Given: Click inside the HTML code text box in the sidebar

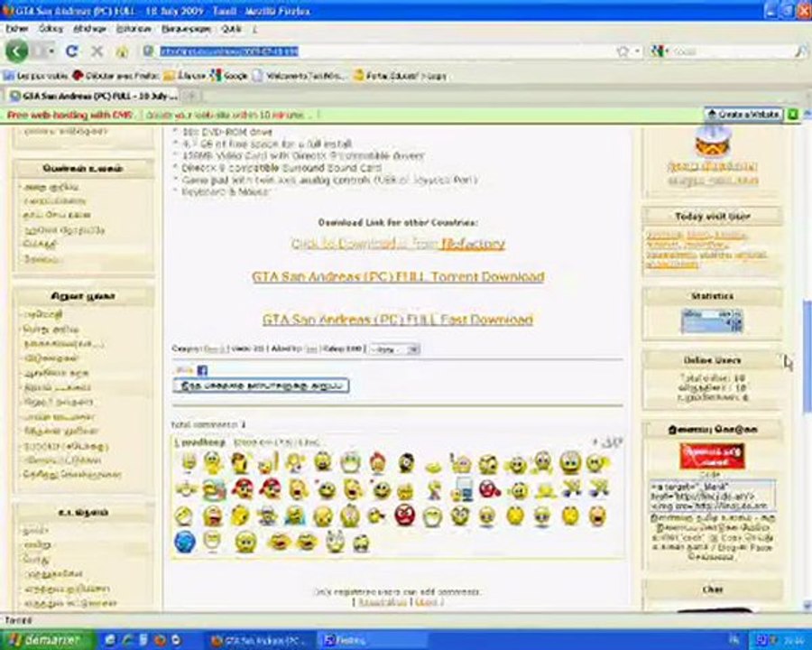Looking at the screenshot, I should pyautogui.click(x=713, y=496).
